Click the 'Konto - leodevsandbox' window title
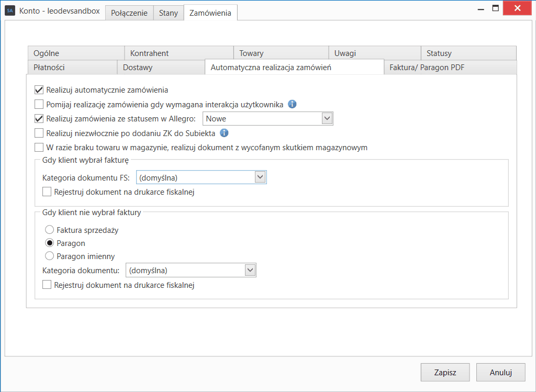Viewport: 536px width, 392px height. point(60,10)
